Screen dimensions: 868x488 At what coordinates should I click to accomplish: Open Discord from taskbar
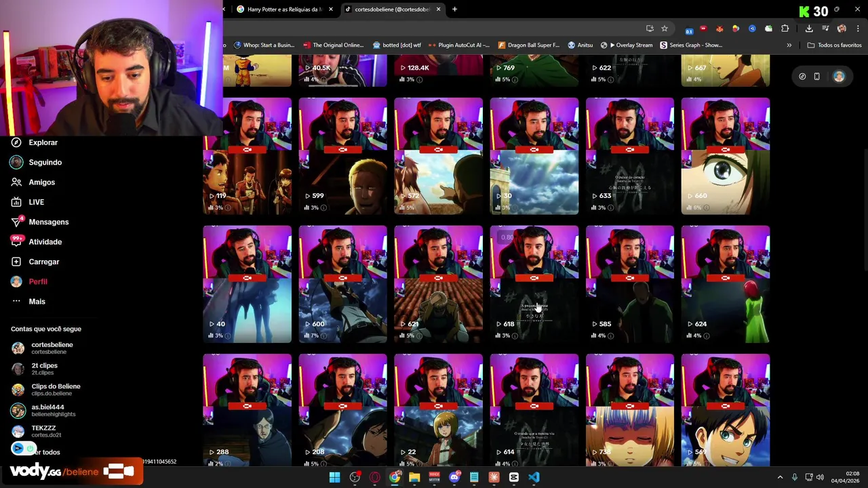(454, 477)
